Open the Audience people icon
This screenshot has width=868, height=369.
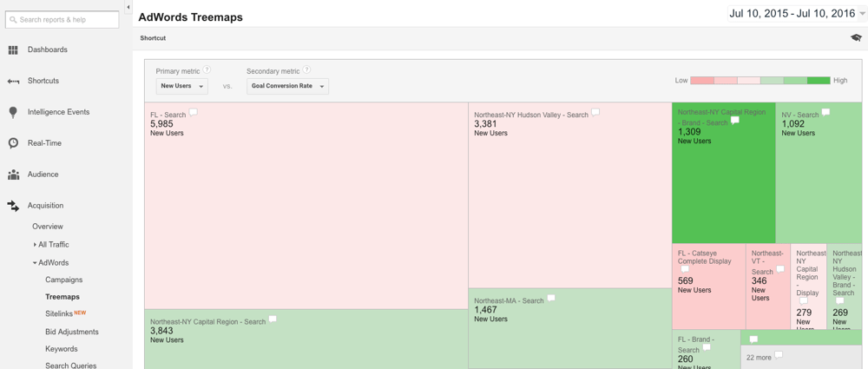(13, 175)
